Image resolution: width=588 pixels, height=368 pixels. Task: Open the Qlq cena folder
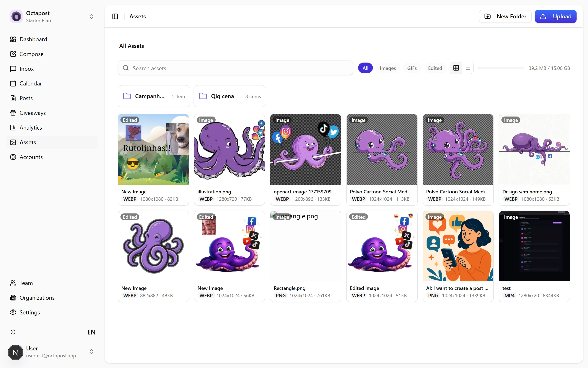click(230, 96)
